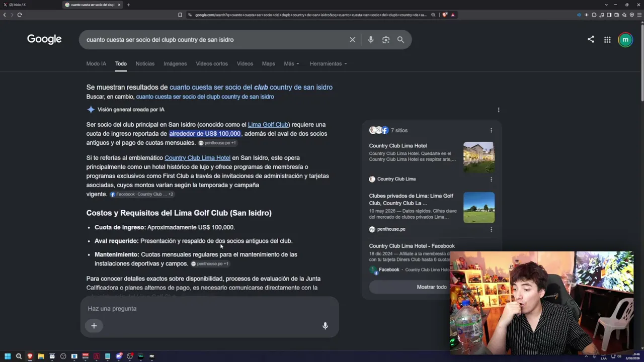Screen dimensions: 644x362
Task: Open the Facebook Country Club citation chip
Action: (x=142, y=195)
